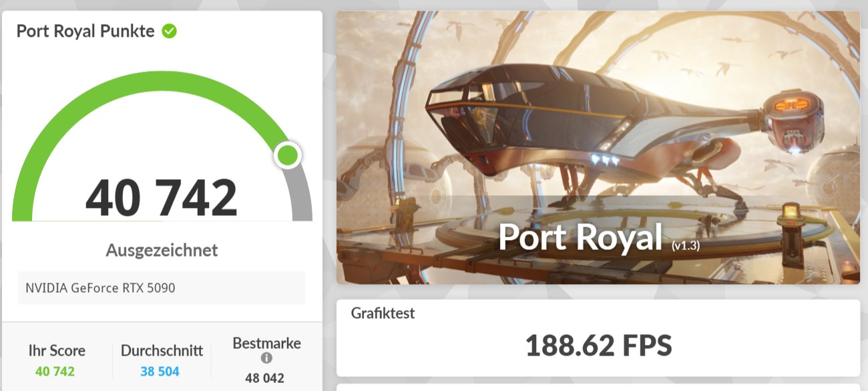Click the Bestmarke heading
Screen dimensions: 868x391
click(266, 344)
